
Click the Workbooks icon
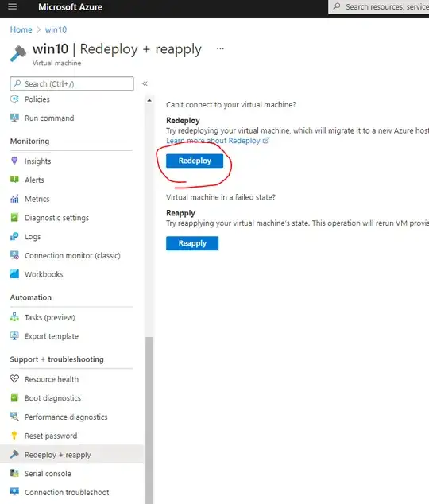(x=14, y=274)
